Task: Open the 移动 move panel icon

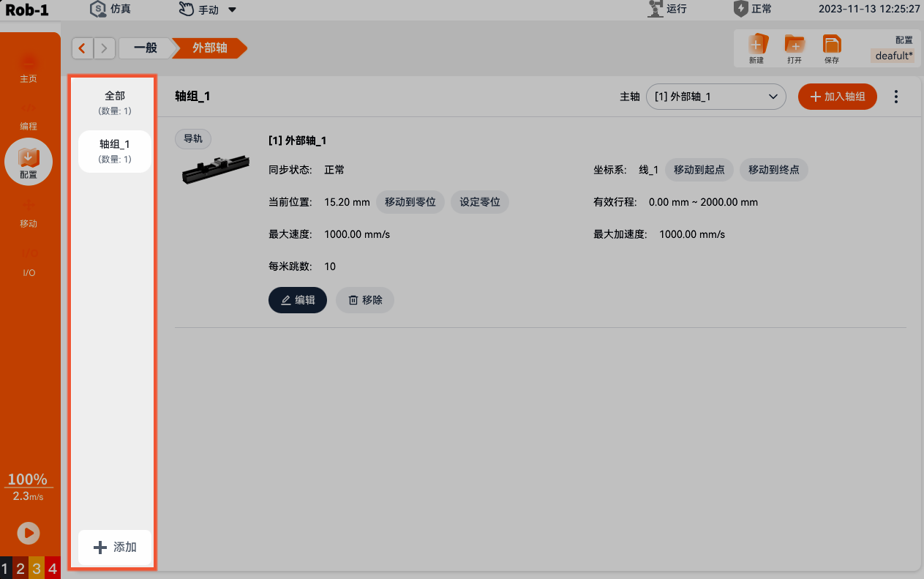Action: (29, 213)
